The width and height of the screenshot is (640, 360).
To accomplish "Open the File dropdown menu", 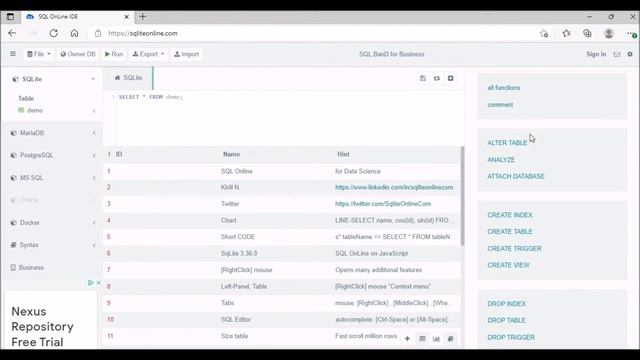I will coord(39,54).
